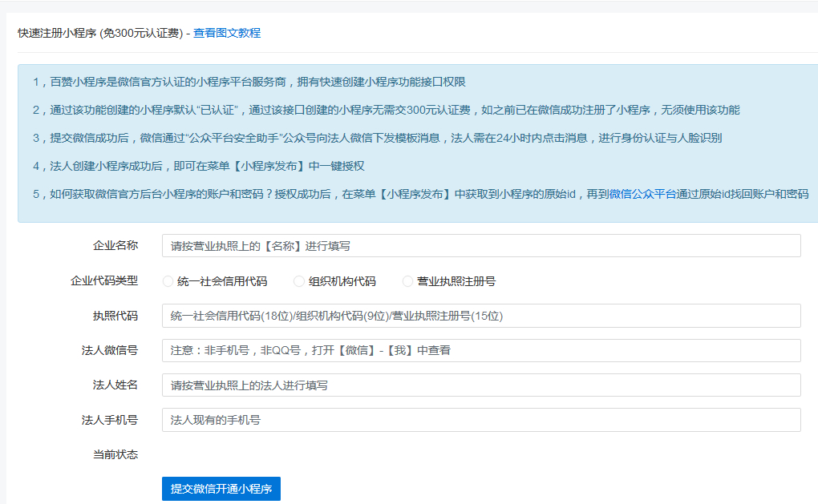Open the 微信公众平台 link in tip 5
Screen dimensions: 818x504
point(642,195)
